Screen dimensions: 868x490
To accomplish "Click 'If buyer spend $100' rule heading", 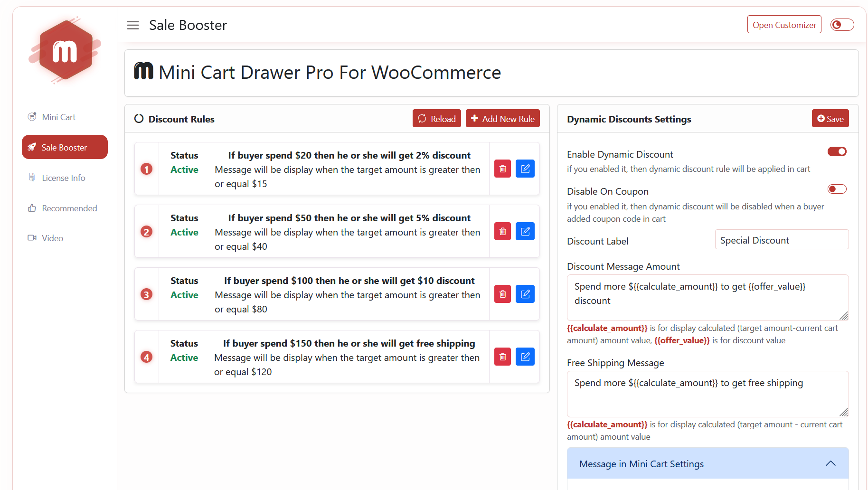I will pos(349,281).
